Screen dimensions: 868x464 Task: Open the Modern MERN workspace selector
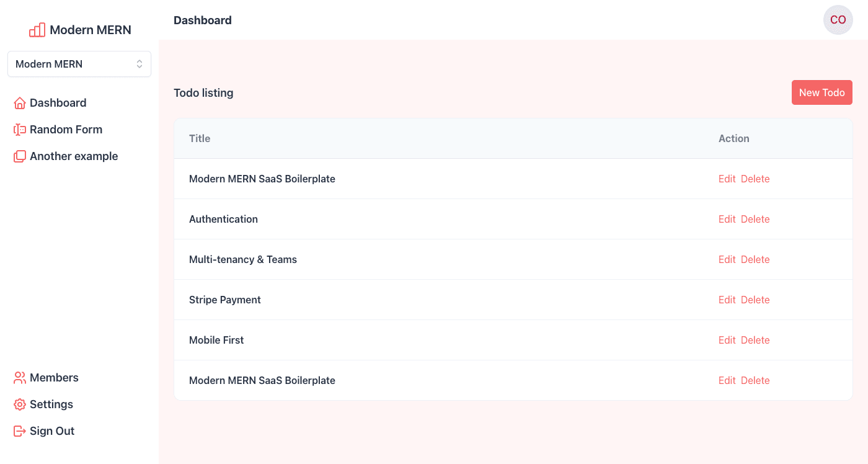tap(79, 64)
